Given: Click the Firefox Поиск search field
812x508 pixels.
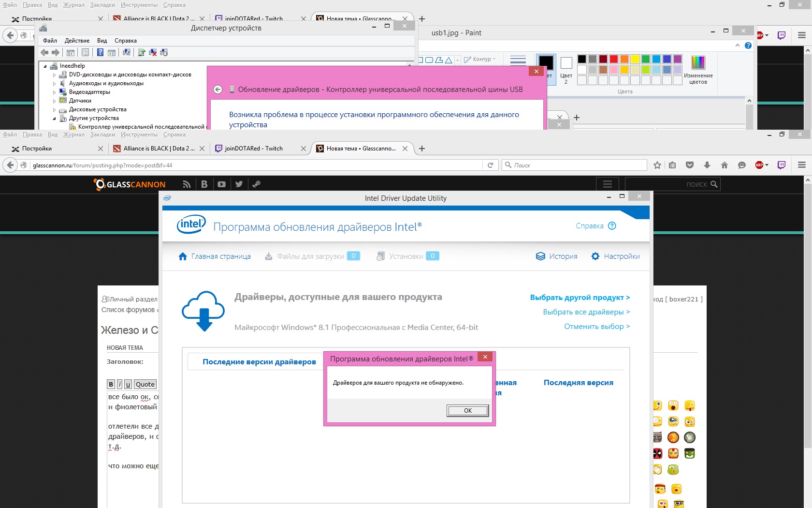Looking at the screenshot, I should pos(574,165).
